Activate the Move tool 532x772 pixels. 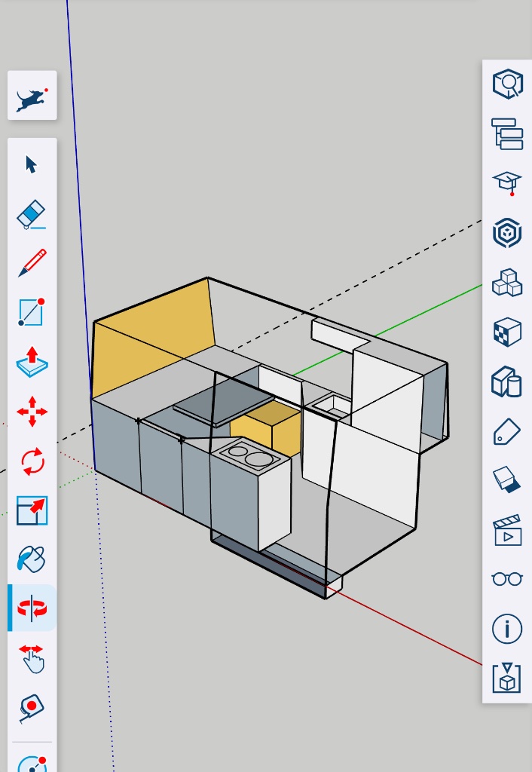click(32, 412)
